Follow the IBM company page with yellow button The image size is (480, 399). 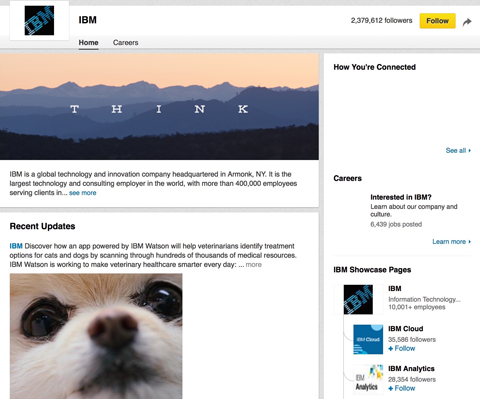coord(437,21)
